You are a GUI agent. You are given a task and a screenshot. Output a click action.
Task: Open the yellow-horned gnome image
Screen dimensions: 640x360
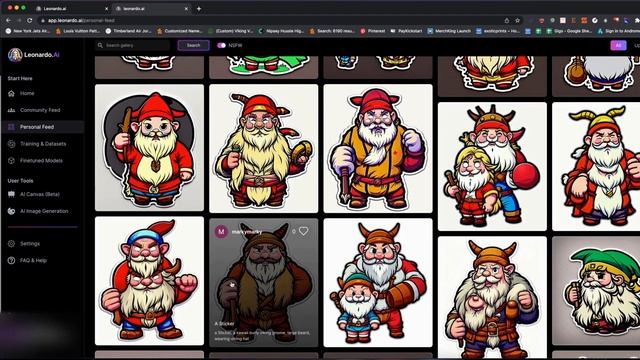tap(596, 167)
